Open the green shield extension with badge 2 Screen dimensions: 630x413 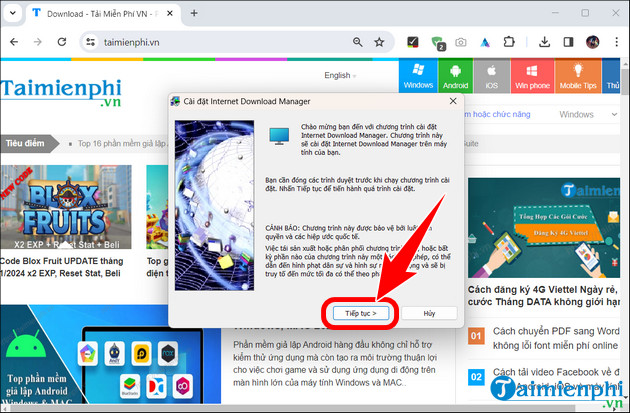438,43
